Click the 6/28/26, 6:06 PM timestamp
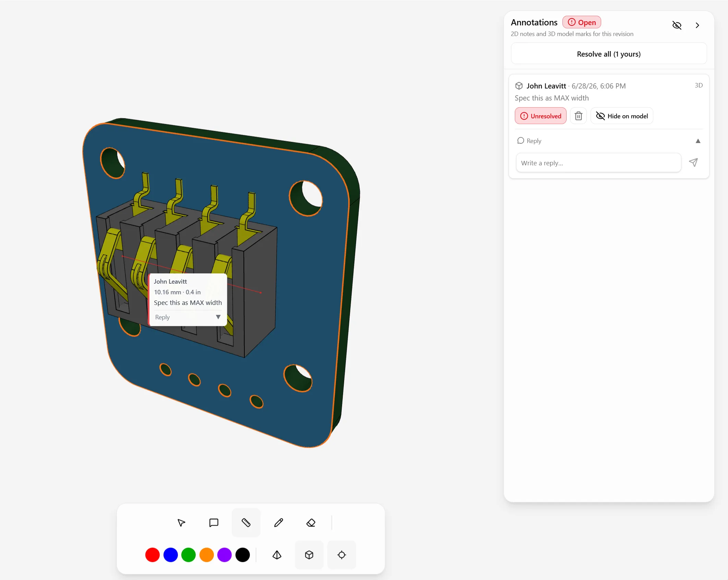 pyautogui.click(x=598, y=86)
